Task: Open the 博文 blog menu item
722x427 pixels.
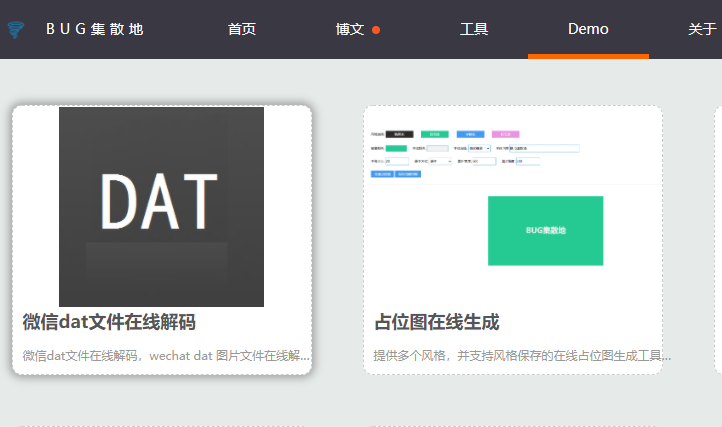Action: tap(349, 29)
